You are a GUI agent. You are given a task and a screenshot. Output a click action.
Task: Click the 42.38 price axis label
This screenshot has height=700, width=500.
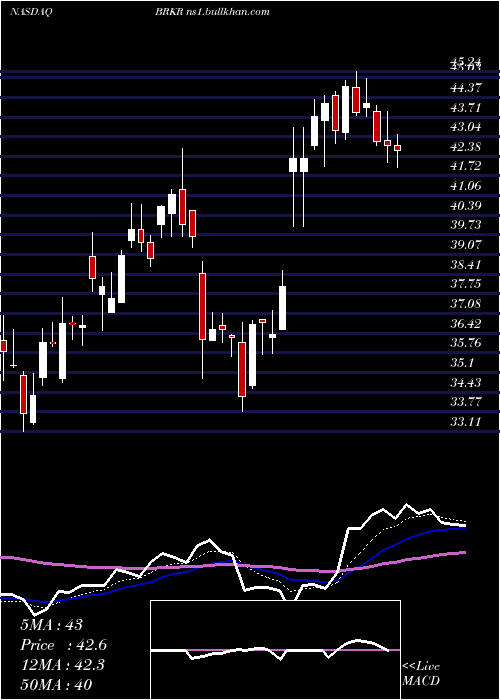click(x=466, y=146)
